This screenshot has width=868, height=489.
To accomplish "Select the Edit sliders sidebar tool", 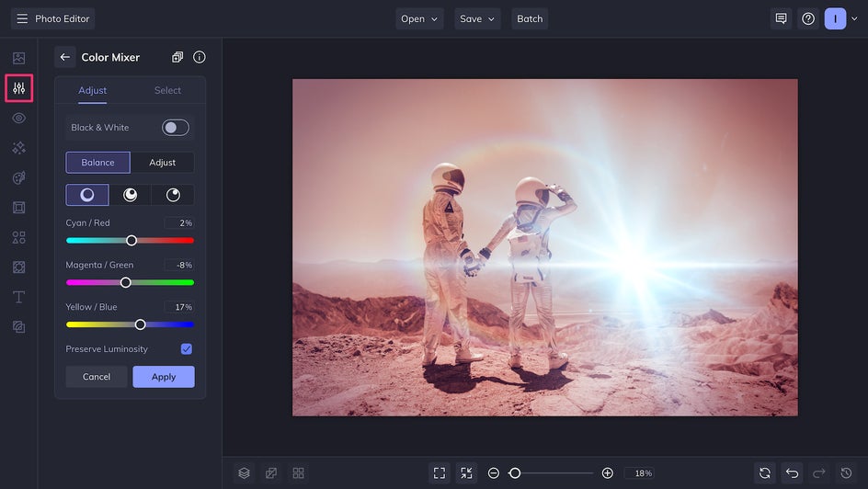I will pos(18,88).
